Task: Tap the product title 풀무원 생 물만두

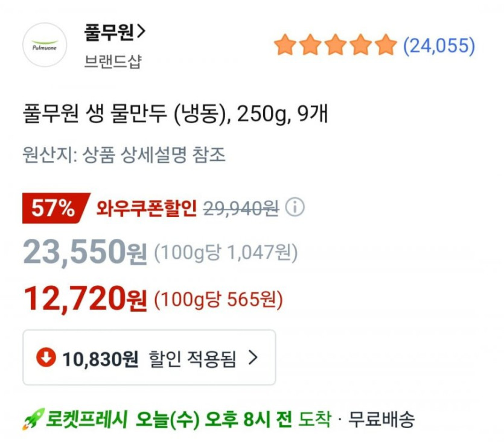Action: click(175, 113)
